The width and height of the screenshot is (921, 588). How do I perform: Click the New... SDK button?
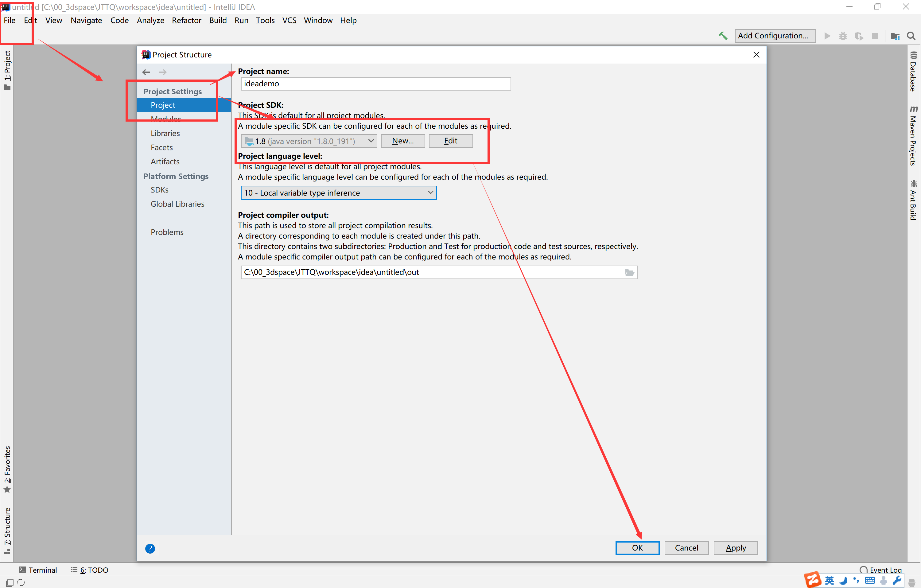point(403,141)
